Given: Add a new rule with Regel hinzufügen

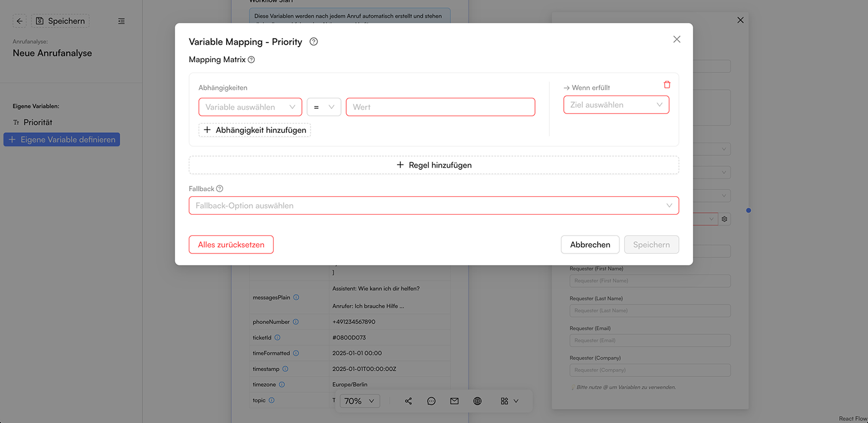Looking at the screenshot, I should [434, 165].
